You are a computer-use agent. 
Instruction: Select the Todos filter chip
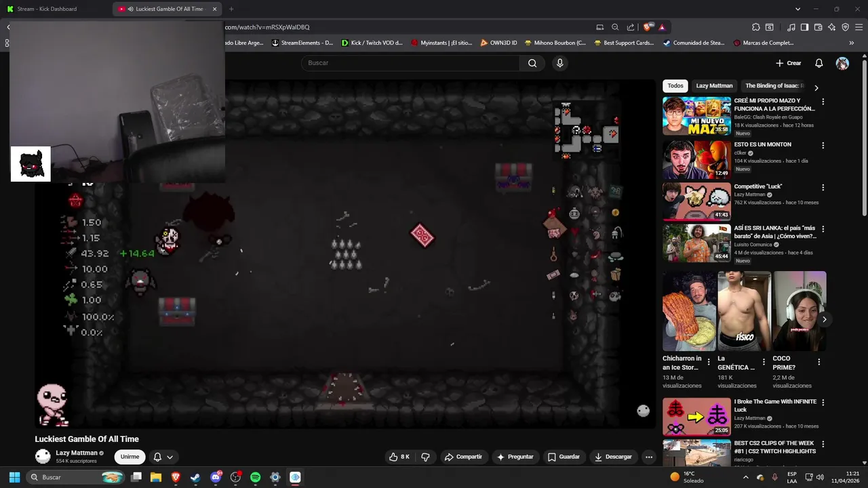point(675,86)
